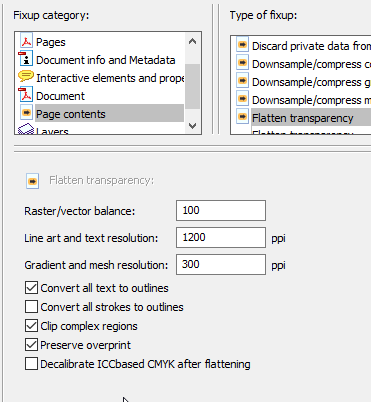The height and width of the screenshot is (402, 371).
Task: Click the Raster/vector balance field
Action: pyautogui.click(x=221, y=210)
